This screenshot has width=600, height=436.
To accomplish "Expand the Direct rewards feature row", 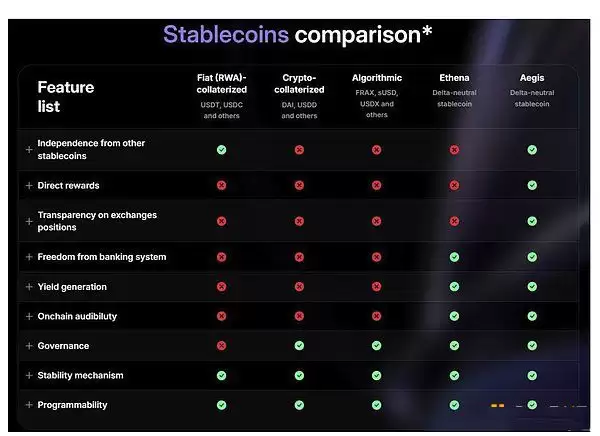I will pos(29,186).
